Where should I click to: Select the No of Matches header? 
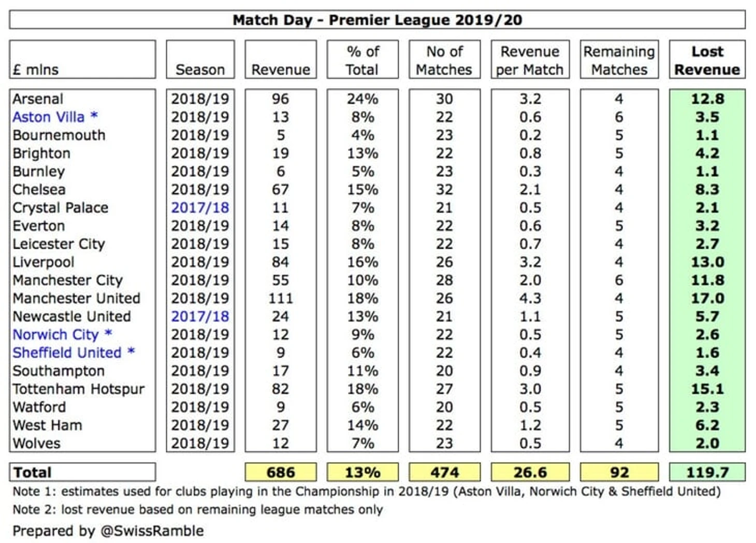[445, 60]
